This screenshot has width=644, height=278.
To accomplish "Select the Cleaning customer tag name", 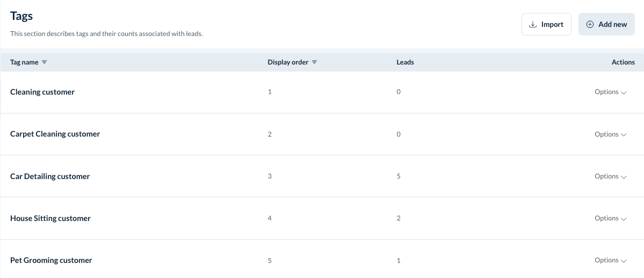I will (42, 92).
